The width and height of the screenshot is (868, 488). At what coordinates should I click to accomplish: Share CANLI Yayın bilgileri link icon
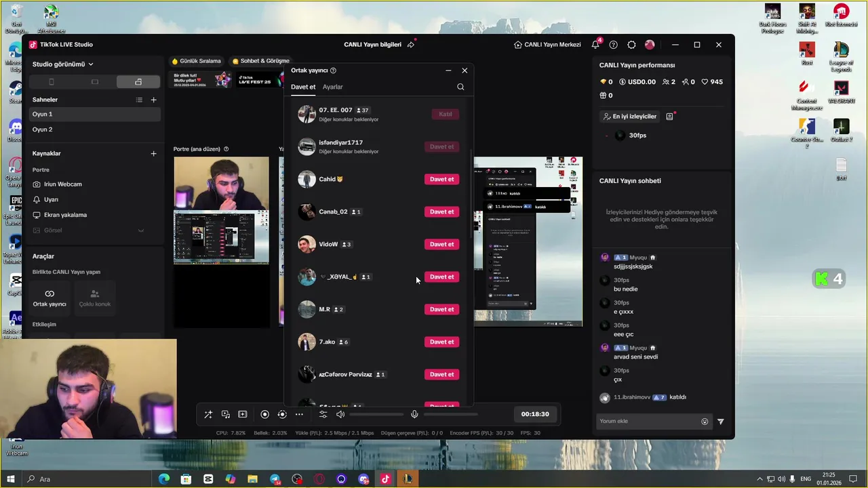tap(410, 45)
